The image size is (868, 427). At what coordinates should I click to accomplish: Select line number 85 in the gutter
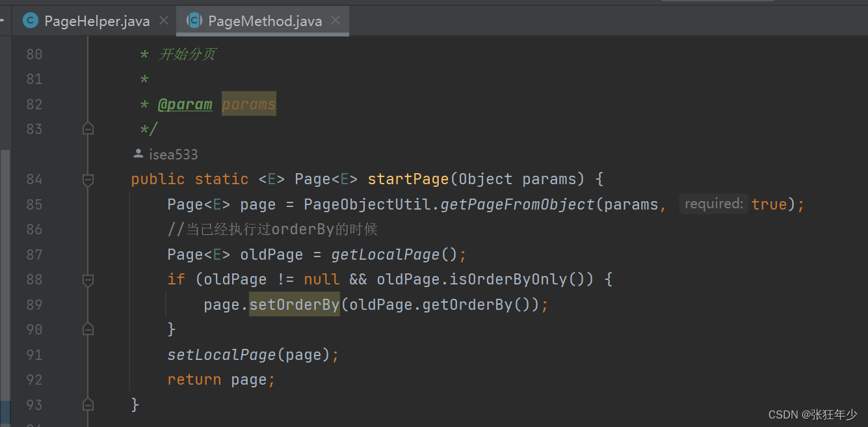(x=34, y=204)
